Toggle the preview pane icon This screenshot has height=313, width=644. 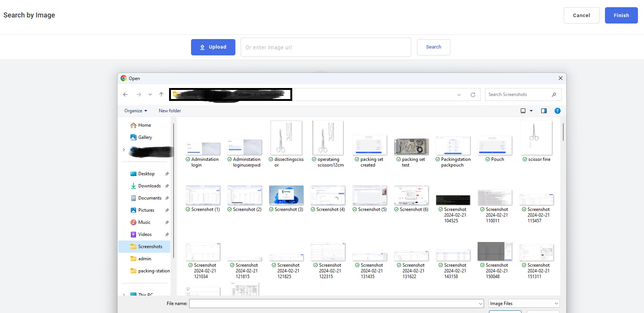point(544,111)
